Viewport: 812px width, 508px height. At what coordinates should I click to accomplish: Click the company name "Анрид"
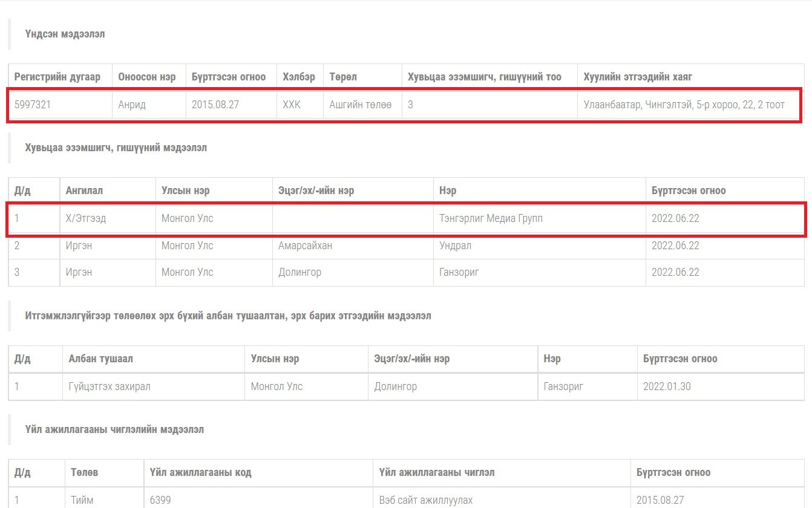132,105
